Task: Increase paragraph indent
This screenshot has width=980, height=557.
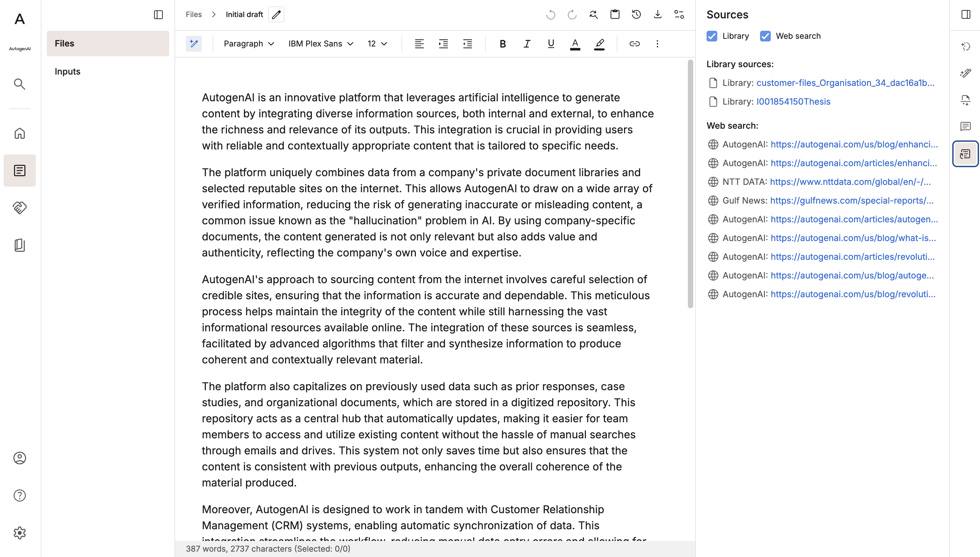Action: [444, 43]
